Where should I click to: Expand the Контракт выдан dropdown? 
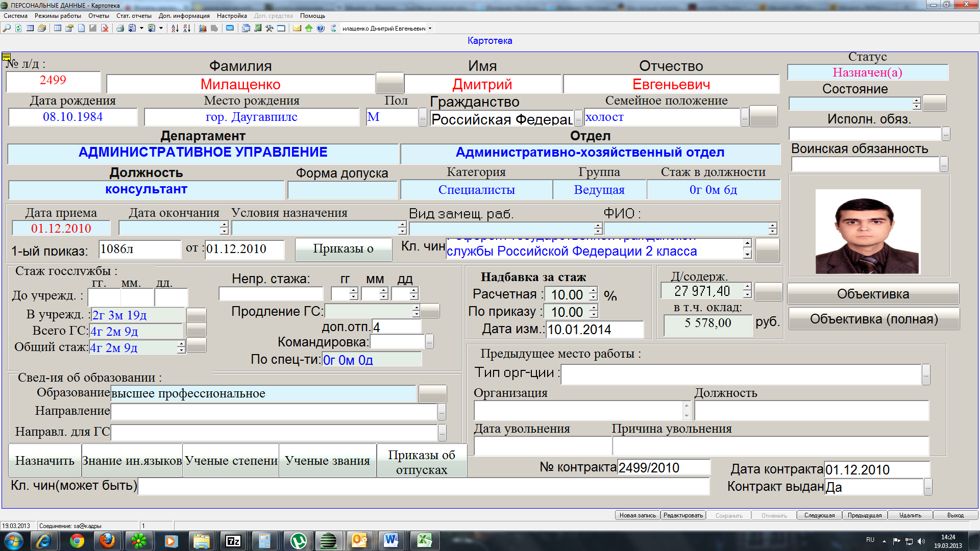point(928,487)
